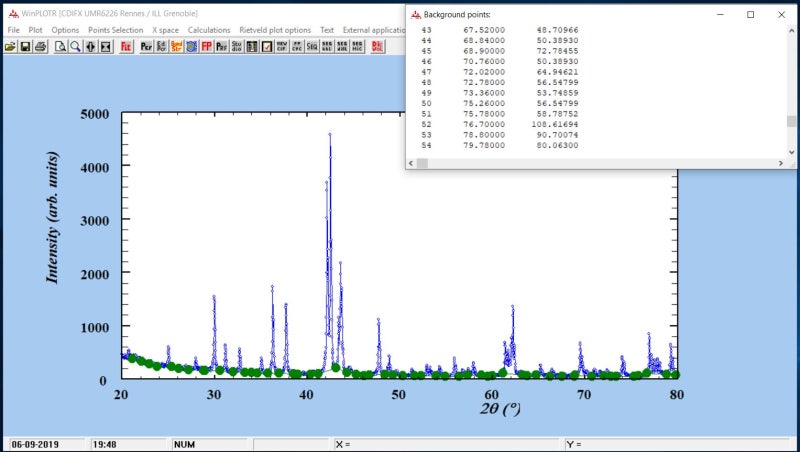The image size is (800, 452).
Task: Click the FP CFC toolbar icon
Action: click(296, 46)
